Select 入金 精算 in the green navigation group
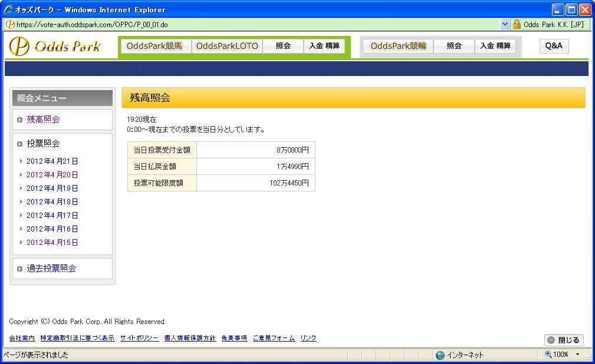The image size is (595, 364). click(324, 46)
